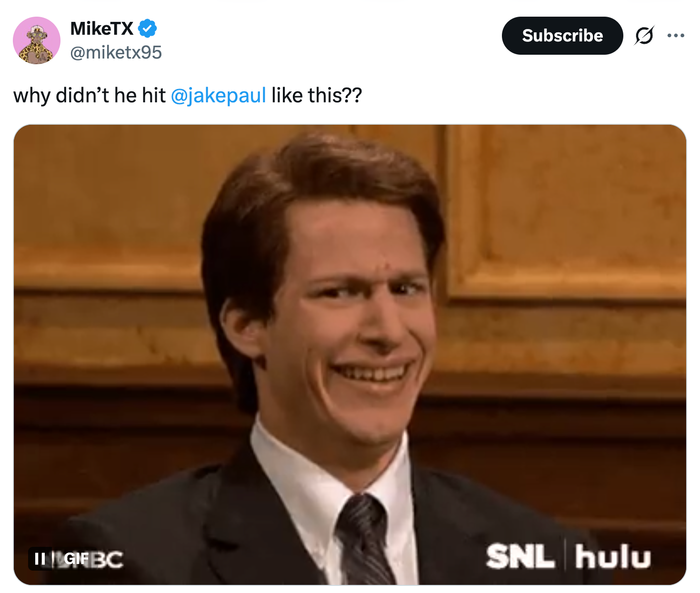Click the hulu logo watermark
Screen dimensions: 700x593
[613, 557]
